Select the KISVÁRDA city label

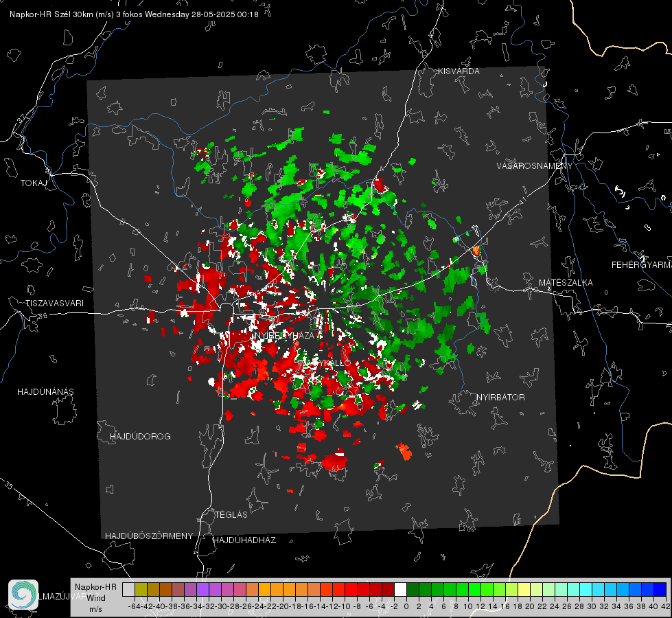point(459,71)
